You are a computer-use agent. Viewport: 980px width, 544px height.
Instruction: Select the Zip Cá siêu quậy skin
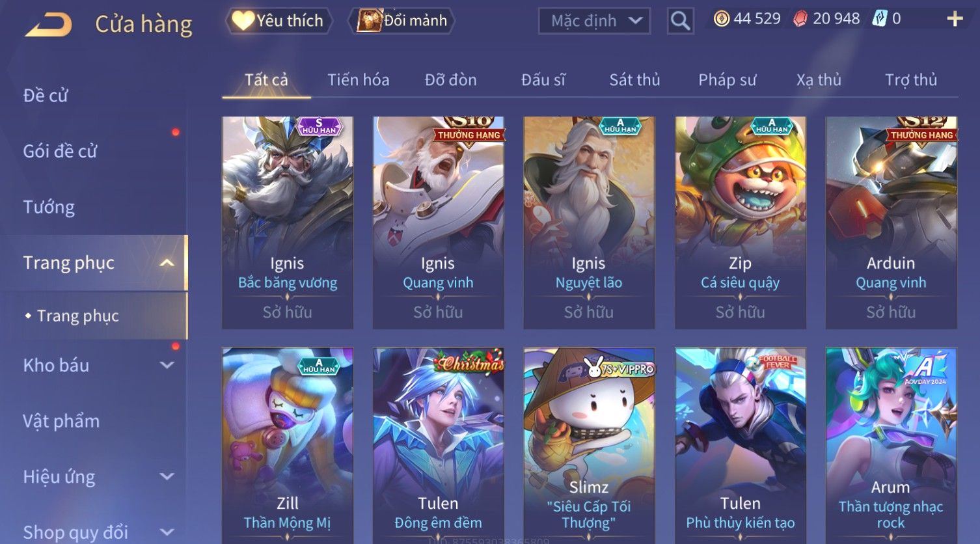tap(741, 223)
